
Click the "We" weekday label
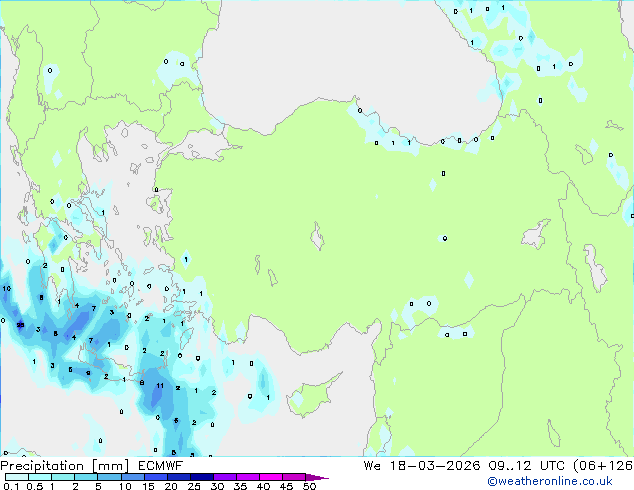pyautogui.click(x=372, y=466)
